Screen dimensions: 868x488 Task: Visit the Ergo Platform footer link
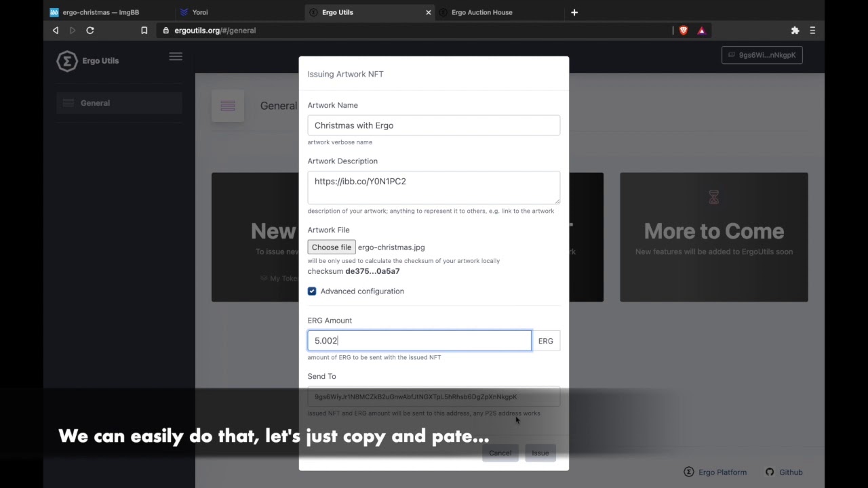(x=715, y=472)
